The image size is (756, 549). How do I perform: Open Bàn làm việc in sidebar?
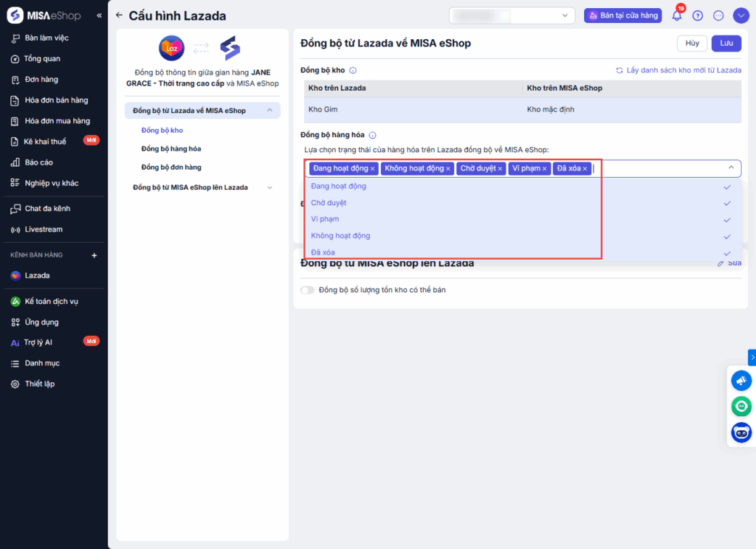coord(47,38)
